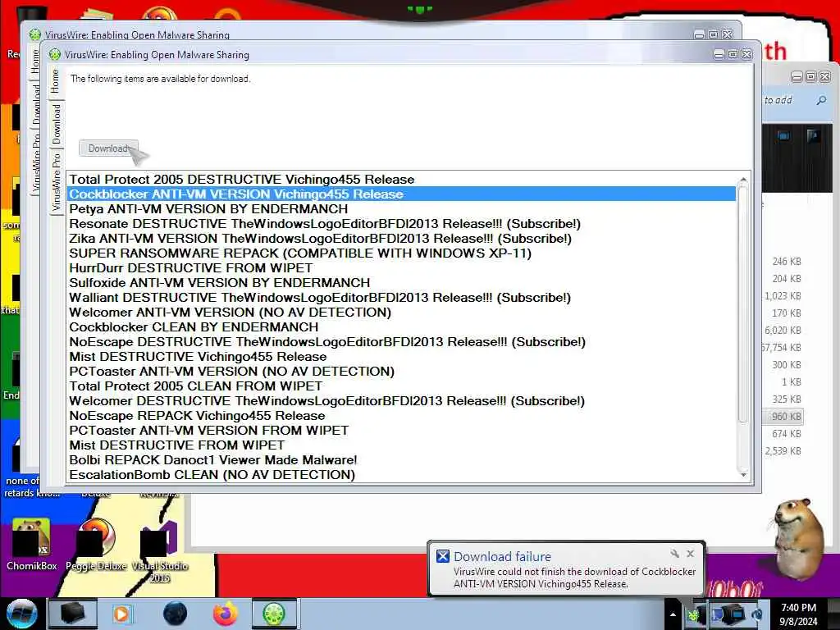The width and height of the screenshot is (840, 630).
Task: Open the Windows Start orb
Action: pos(21,614)
